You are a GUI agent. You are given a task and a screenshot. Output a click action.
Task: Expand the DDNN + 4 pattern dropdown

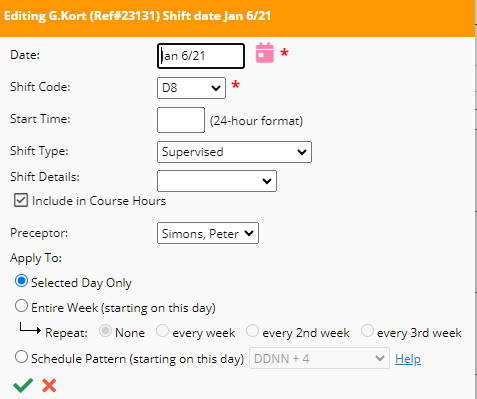coord(319,358)
